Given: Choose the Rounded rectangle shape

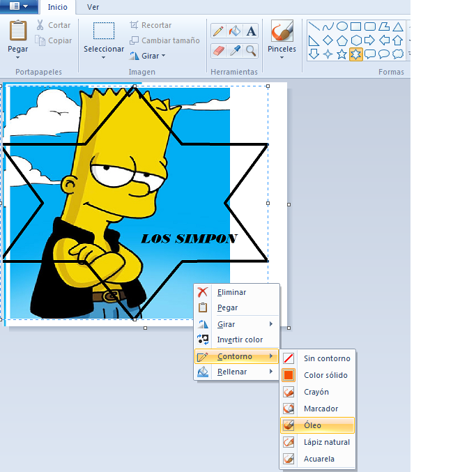Looking at the screenshot, I should point(370,26).
